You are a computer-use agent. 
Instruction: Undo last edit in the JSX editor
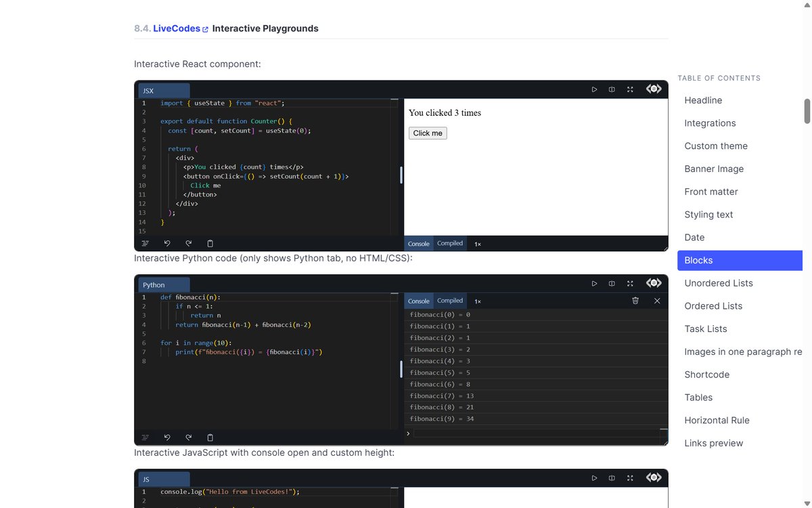(167, 243)
